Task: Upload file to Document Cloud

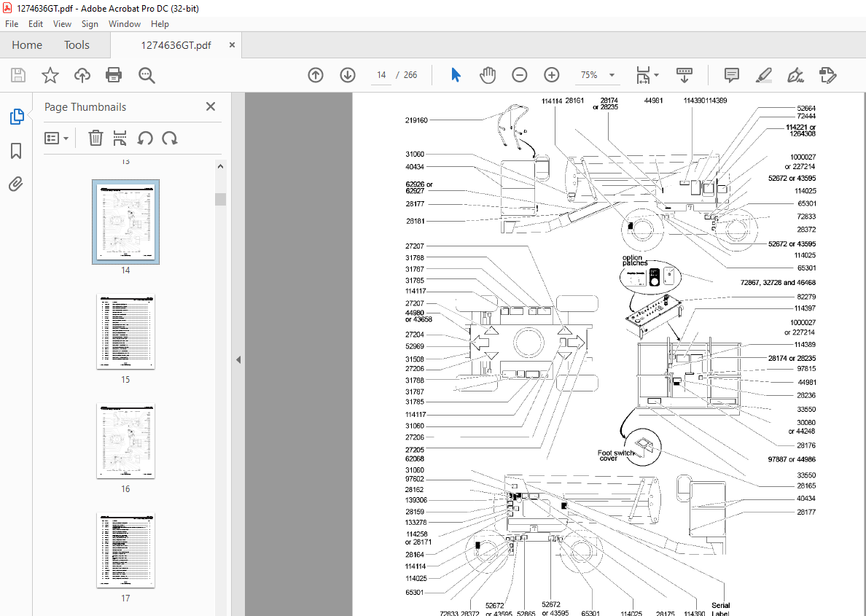Action: (82, 75)
